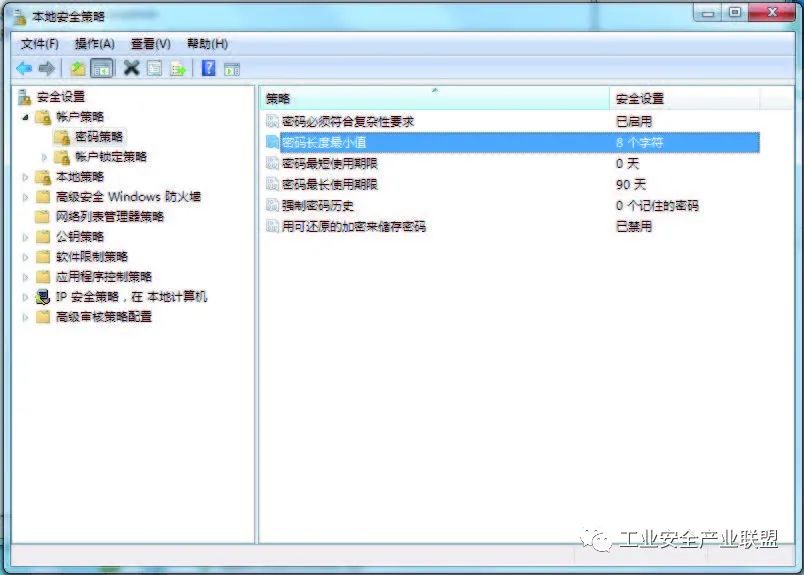Toggle the Show/Hide console tree icon
Screen dimensions: 804x575
pyautogui.click(x=101, y=68)
